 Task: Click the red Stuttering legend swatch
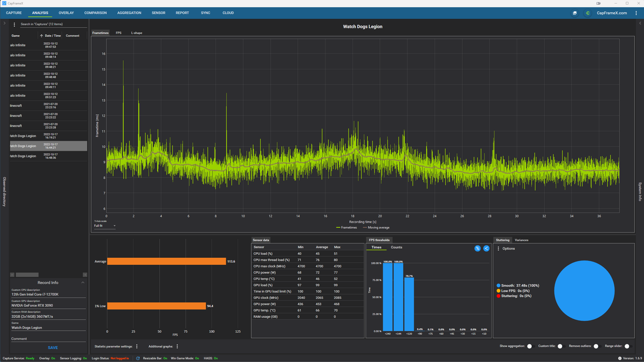point(499,296)
